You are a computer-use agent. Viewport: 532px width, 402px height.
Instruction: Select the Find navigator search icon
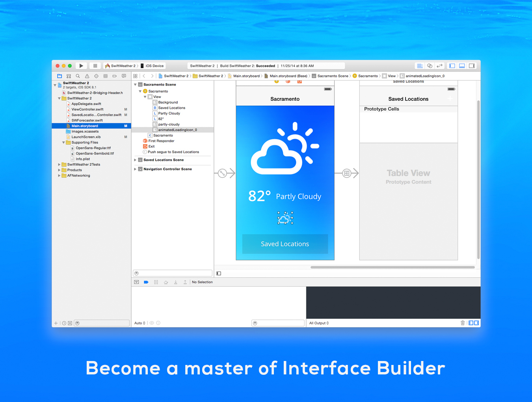(78, 76)
